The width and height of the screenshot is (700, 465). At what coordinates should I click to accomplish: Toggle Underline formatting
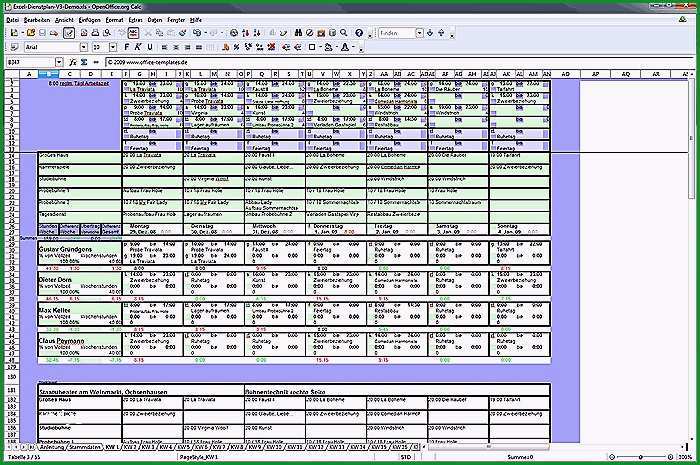[150, 47]
